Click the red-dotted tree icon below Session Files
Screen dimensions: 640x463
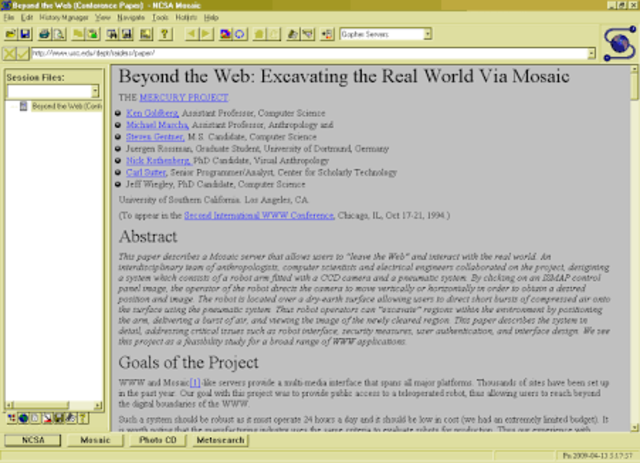click(x=12, y=418)
